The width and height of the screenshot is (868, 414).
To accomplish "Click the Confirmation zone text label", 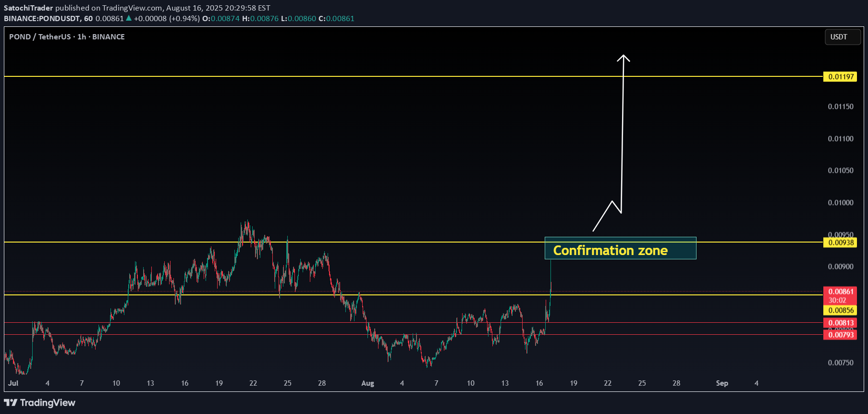I will pyautogui.click(x=610, y=250).
